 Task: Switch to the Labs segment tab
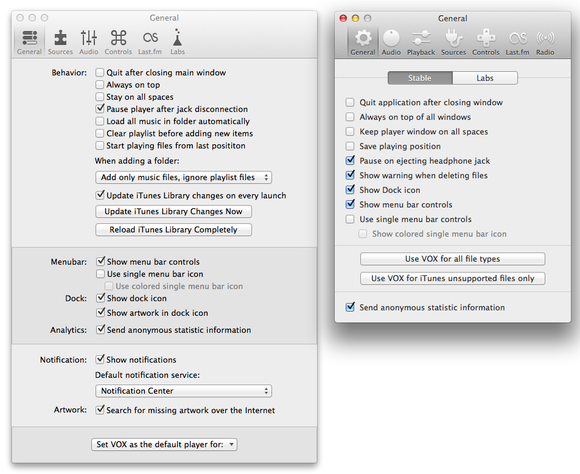(485, 78)
